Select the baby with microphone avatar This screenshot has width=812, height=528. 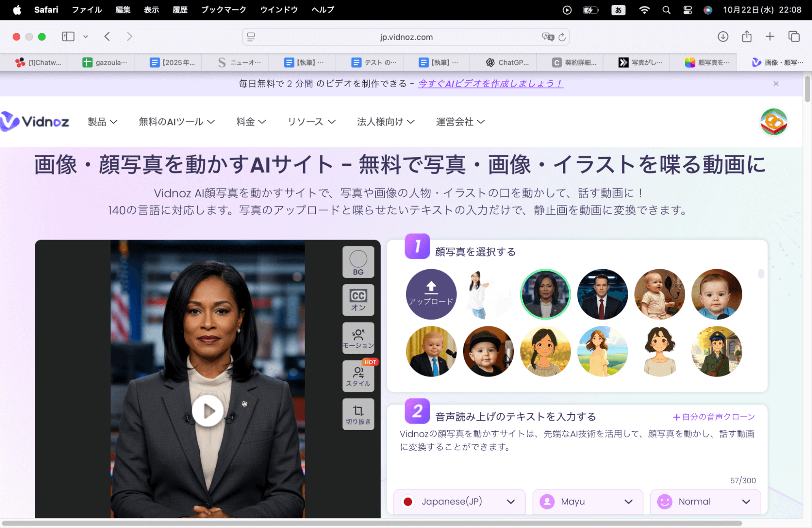(x=659, y=294)
